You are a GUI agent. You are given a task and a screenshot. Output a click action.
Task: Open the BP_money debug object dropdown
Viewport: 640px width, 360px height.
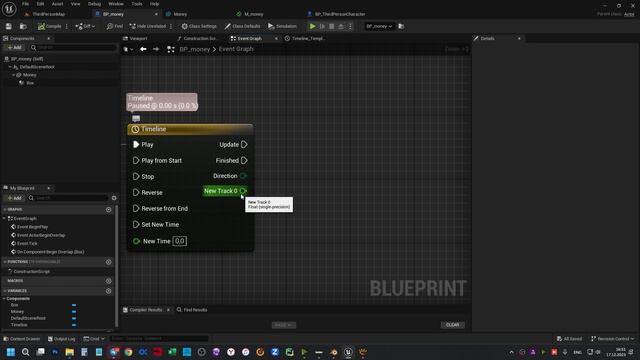(x=379, y=26)
